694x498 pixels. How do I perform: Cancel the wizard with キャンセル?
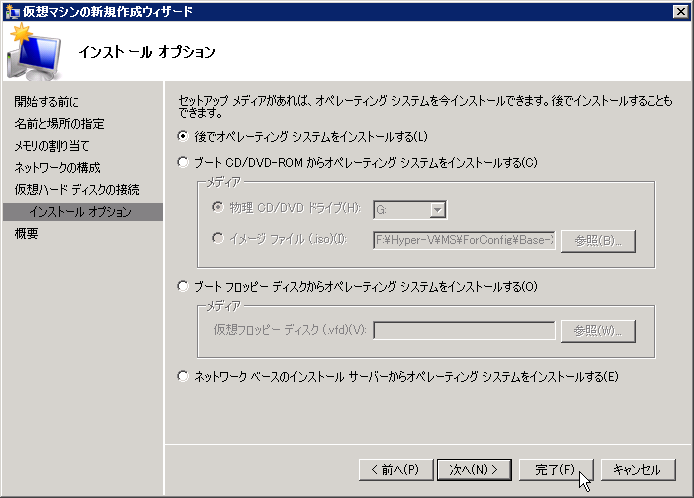[638, 469]
